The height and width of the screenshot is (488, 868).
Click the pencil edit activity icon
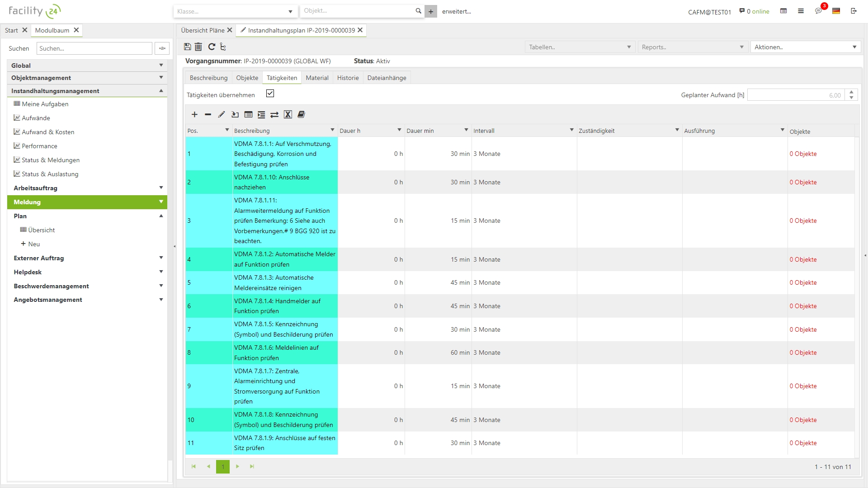(221, 115)
